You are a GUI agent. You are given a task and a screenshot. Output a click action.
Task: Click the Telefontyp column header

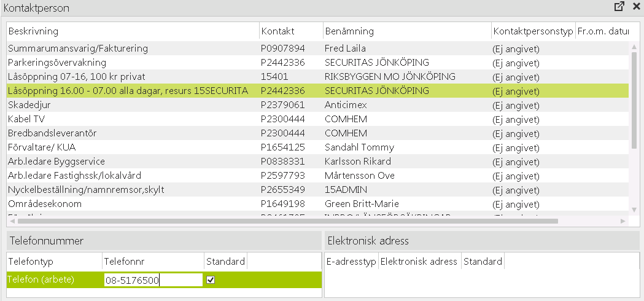[x=53, y=262]
